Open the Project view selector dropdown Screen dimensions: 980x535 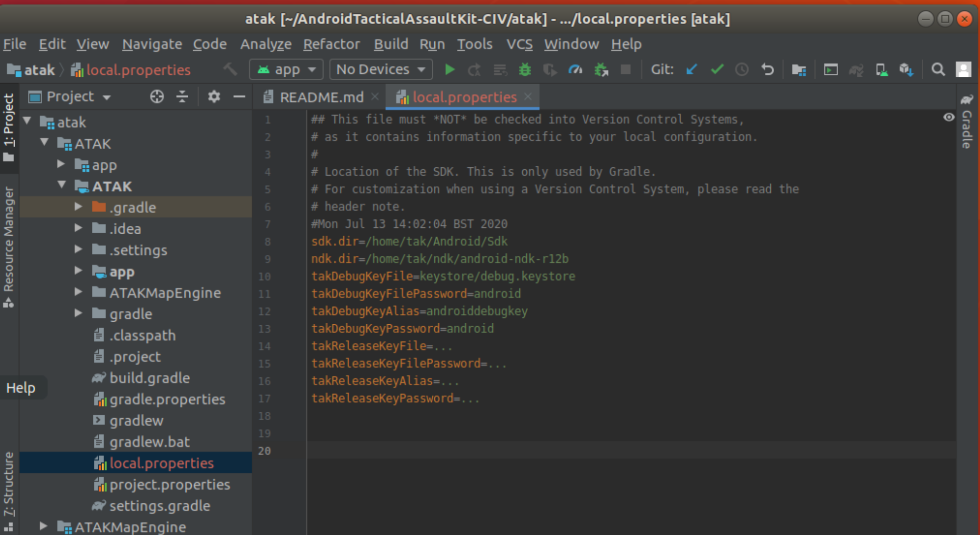(x=69, y=97)
